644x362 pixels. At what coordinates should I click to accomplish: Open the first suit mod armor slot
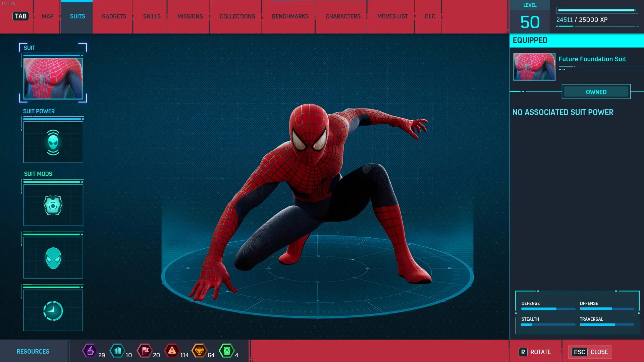click(x=53, y=205)
